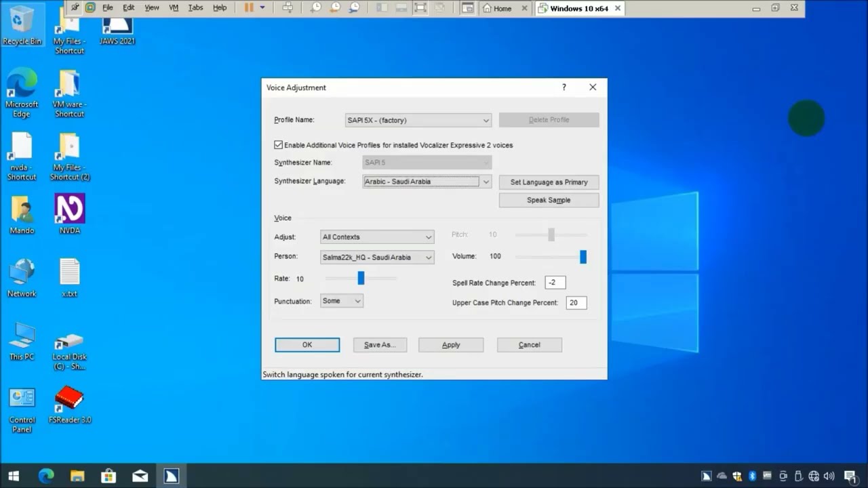
Task: Launch Microsoft Edge from the taskbar
Action: [x=45, y=476]
